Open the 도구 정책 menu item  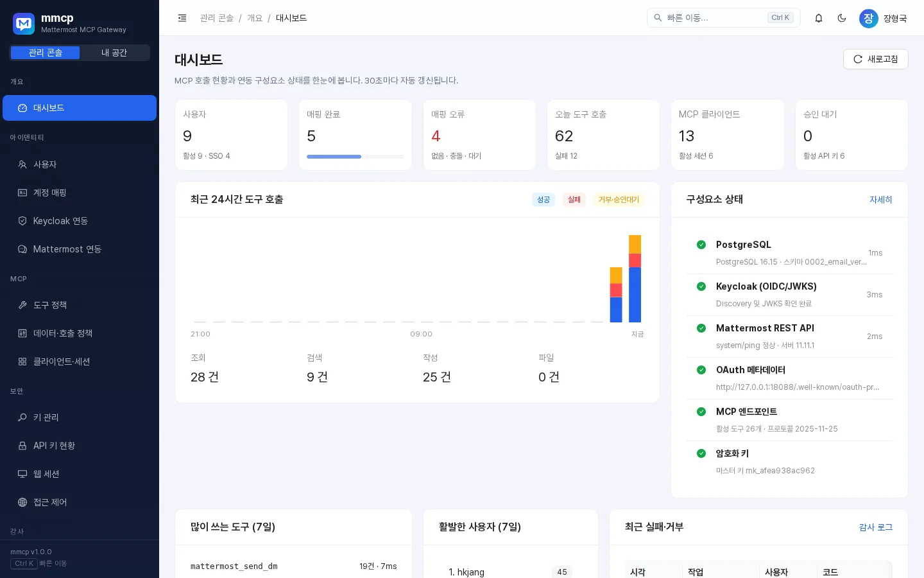pos(80,305)
